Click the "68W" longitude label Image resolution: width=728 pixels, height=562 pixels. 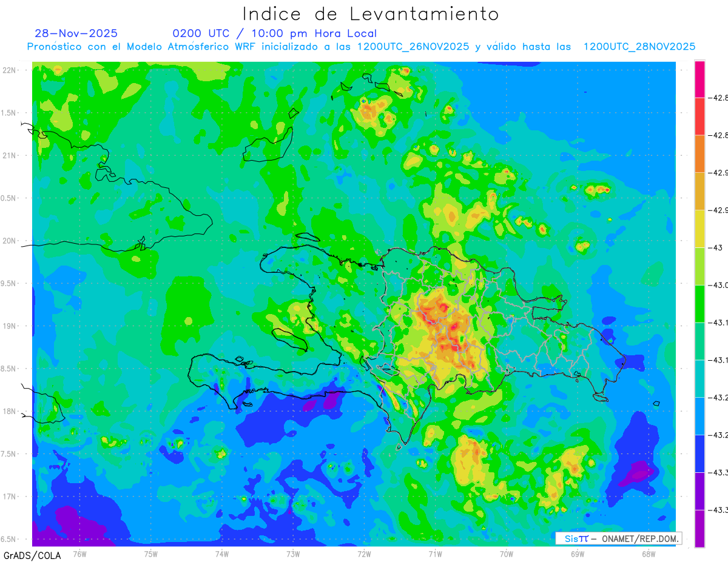click(649, 554)
